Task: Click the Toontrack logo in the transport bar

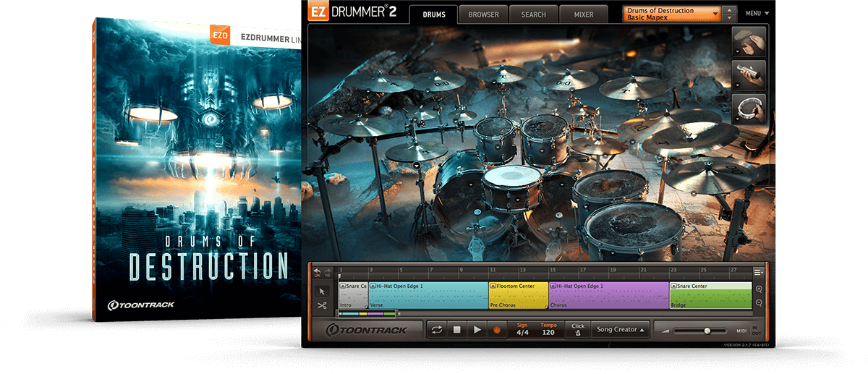Action: pos(366,330)
